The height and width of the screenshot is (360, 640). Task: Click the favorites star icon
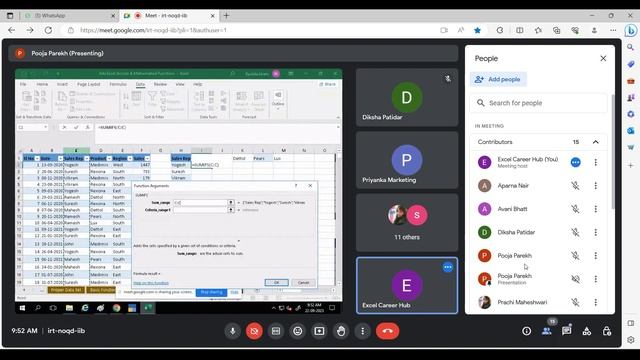click(477, 30)
